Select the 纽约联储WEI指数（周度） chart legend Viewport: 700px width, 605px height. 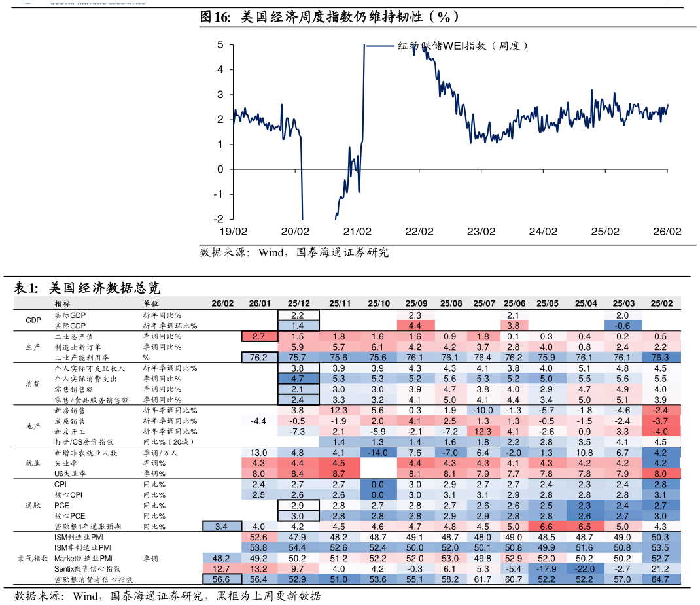[460, 46]
